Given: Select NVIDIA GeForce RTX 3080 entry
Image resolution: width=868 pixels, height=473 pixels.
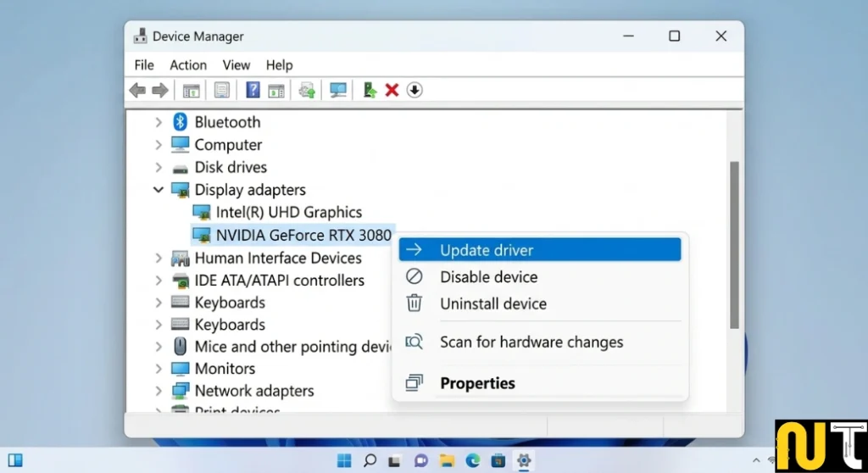Looking at the screenshot, I should (x=303, y=235).
